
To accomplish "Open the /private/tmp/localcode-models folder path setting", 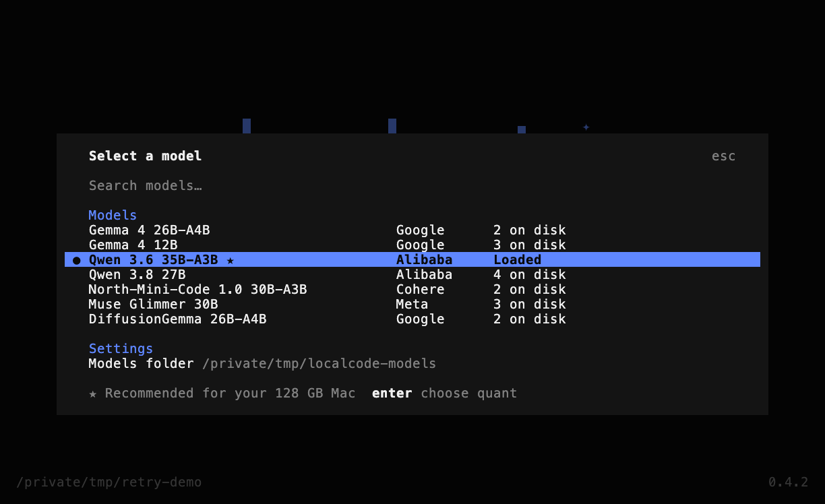I will click(x=319, y=364).
